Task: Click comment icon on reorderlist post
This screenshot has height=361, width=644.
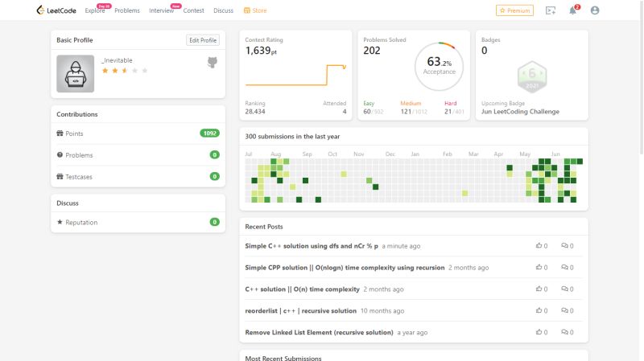Action: pos(565,310)
